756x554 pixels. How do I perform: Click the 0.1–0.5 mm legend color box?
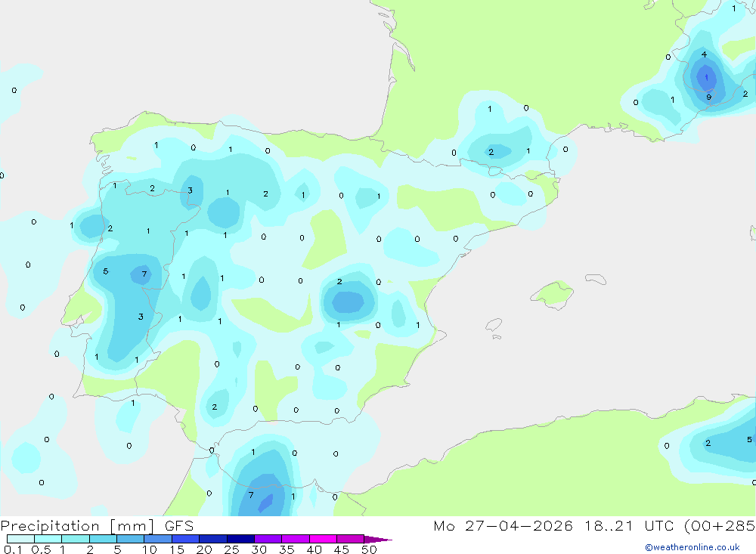point(20,539)
